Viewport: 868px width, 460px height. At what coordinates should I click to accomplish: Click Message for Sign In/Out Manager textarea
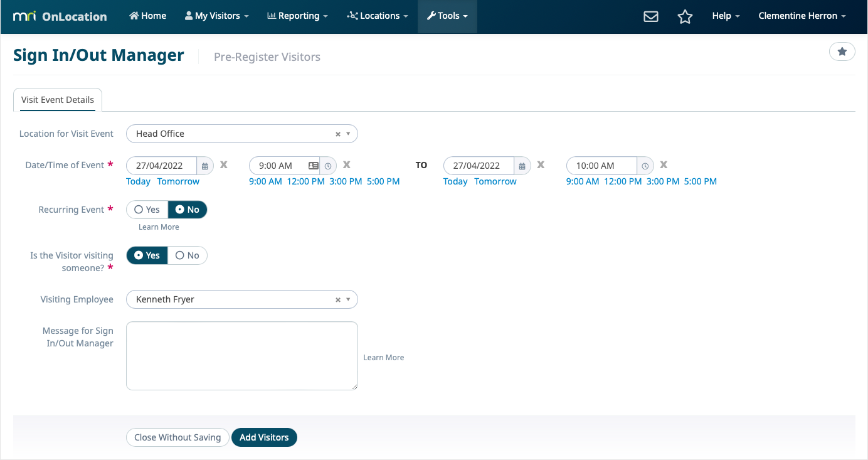pos(242,356)
